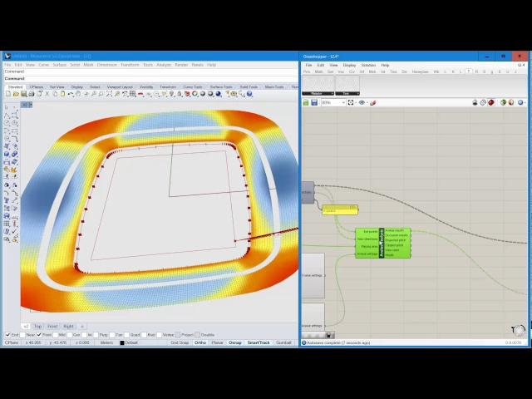Click the red preview sphere icon in Grasshopper
532x399 pixels.
pos(491,103)
